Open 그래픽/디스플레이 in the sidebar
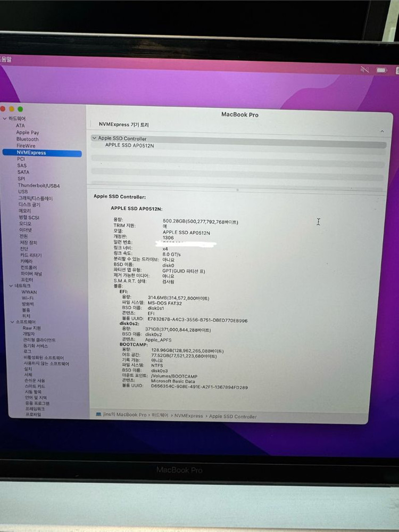 (x=35, y=198)
